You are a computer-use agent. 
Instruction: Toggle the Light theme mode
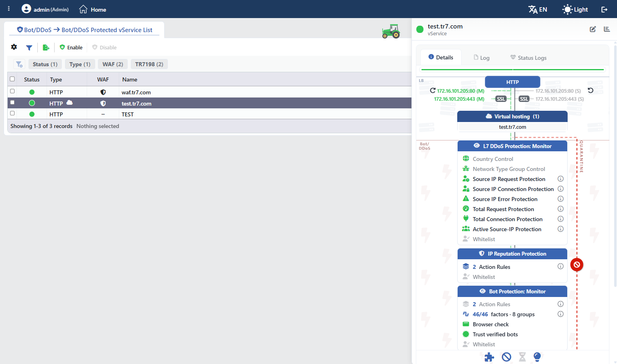tap(575, 9)
